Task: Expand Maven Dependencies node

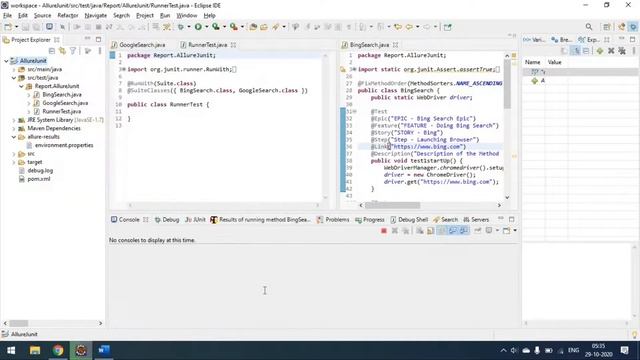Action: (x=14, y=128)
